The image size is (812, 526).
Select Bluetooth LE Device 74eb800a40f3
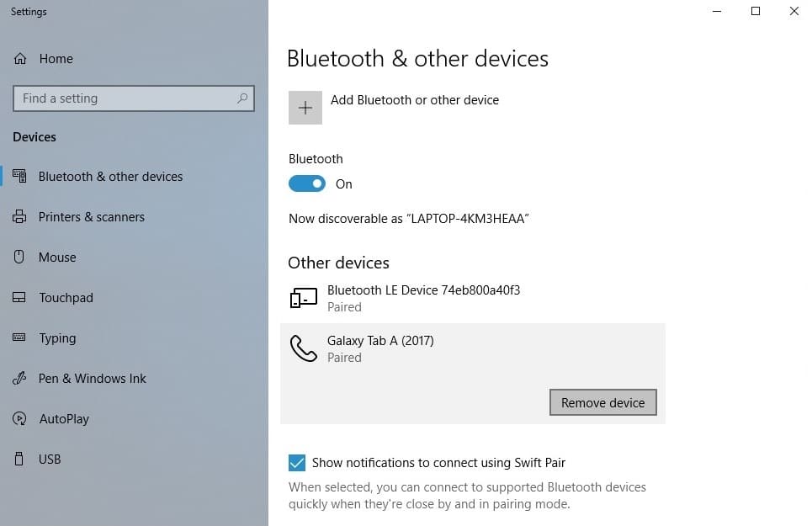pyautogui.click(x=423, y=298)
